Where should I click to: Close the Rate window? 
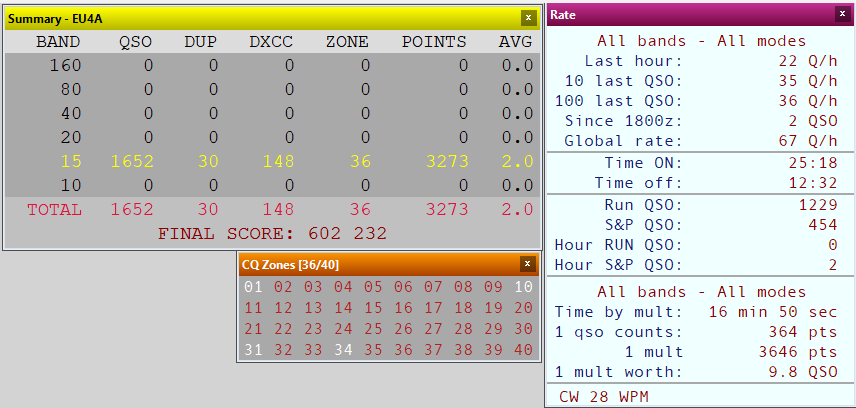(841, 14)
